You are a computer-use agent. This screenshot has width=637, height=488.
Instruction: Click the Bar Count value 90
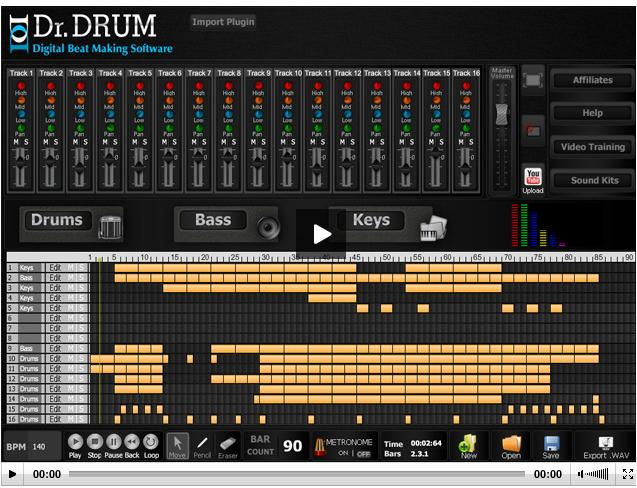pyautogui.click(x=292, y=446)
